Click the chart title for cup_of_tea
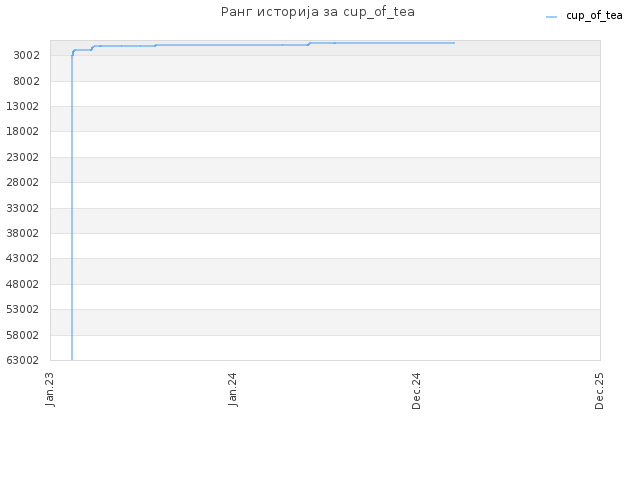This screenshot has height=480, width=640. click(318, 12)
